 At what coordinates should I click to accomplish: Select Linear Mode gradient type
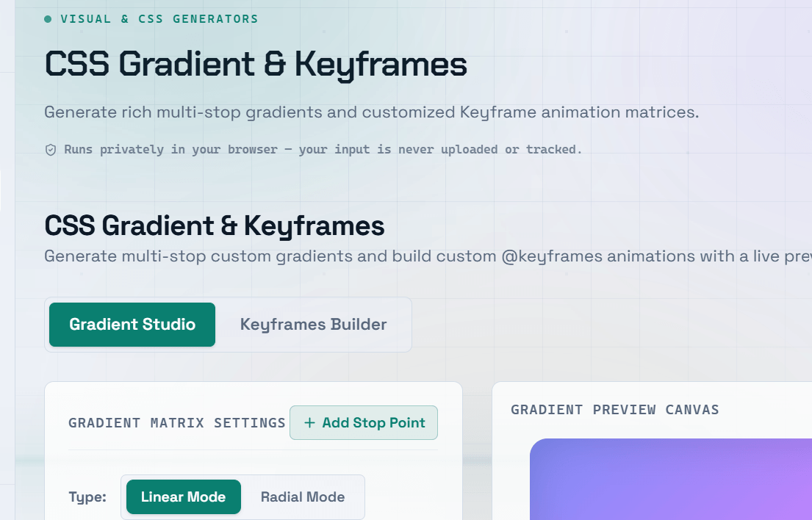183,496
